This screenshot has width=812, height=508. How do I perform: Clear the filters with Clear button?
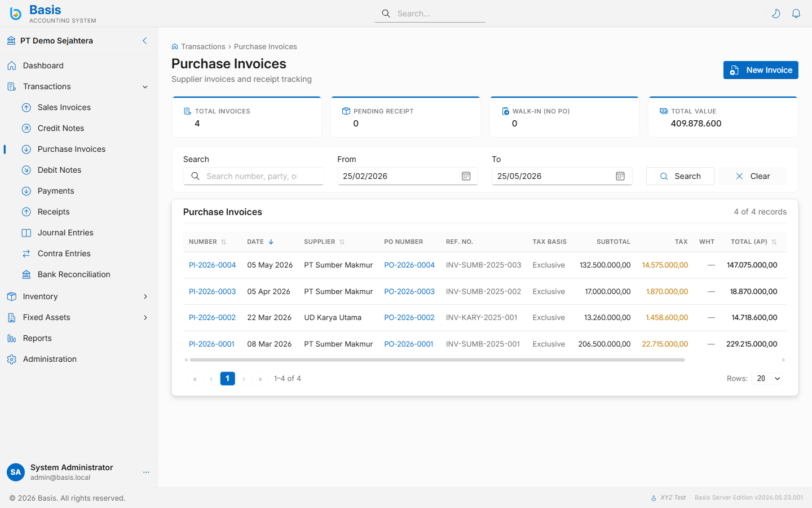click(x=753, y=176)
